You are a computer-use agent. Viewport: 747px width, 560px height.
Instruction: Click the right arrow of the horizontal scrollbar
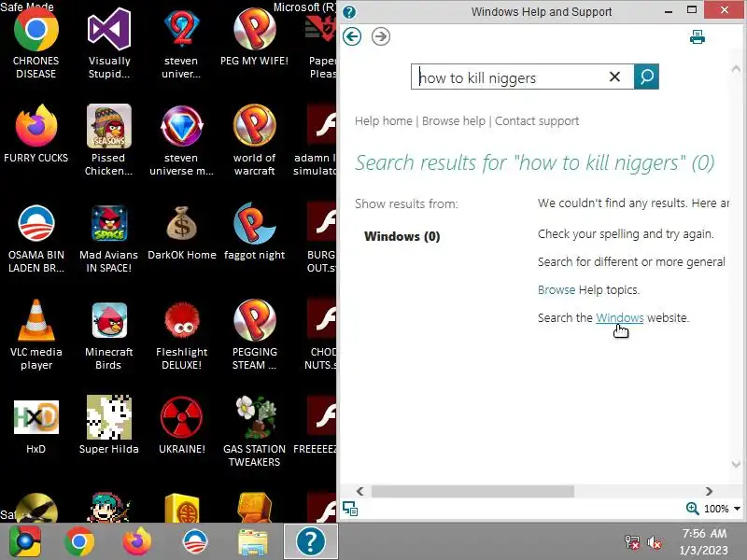tap(709, 491)
